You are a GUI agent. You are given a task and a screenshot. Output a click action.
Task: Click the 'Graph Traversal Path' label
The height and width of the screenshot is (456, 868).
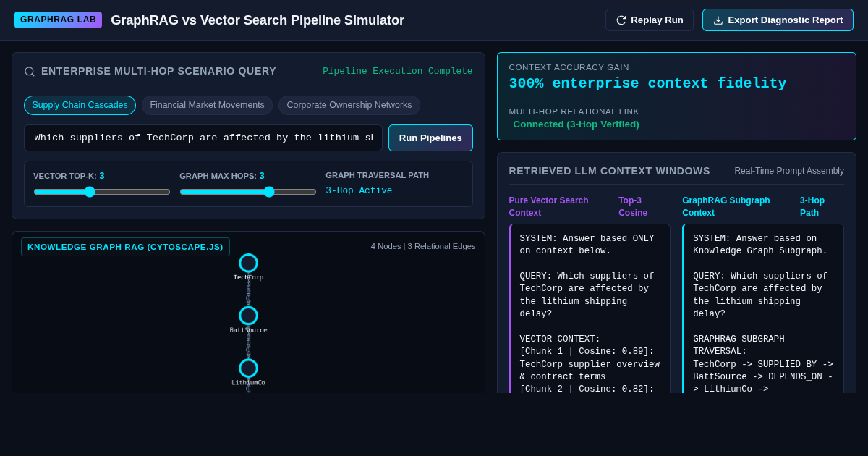[x=377, y=175]
